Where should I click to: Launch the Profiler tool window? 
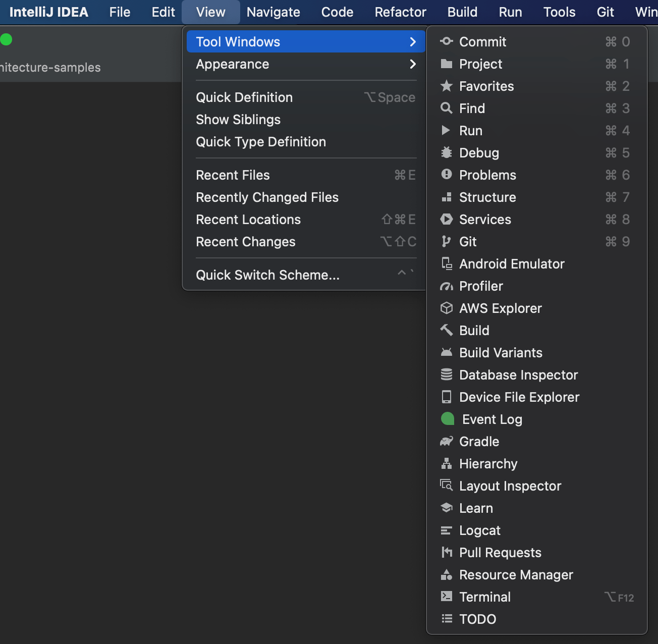(x=481, y=286)
